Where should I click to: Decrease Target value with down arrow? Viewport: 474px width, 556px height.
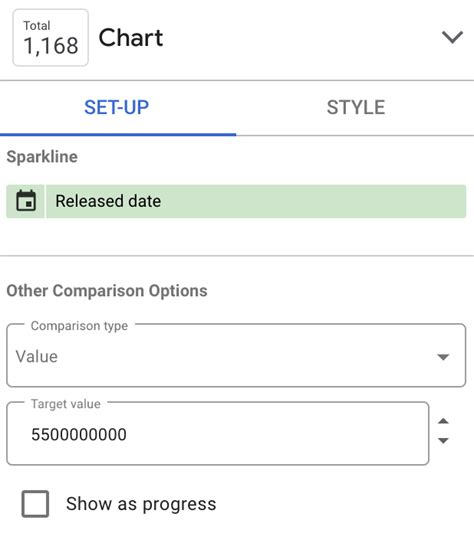point(443,440)
